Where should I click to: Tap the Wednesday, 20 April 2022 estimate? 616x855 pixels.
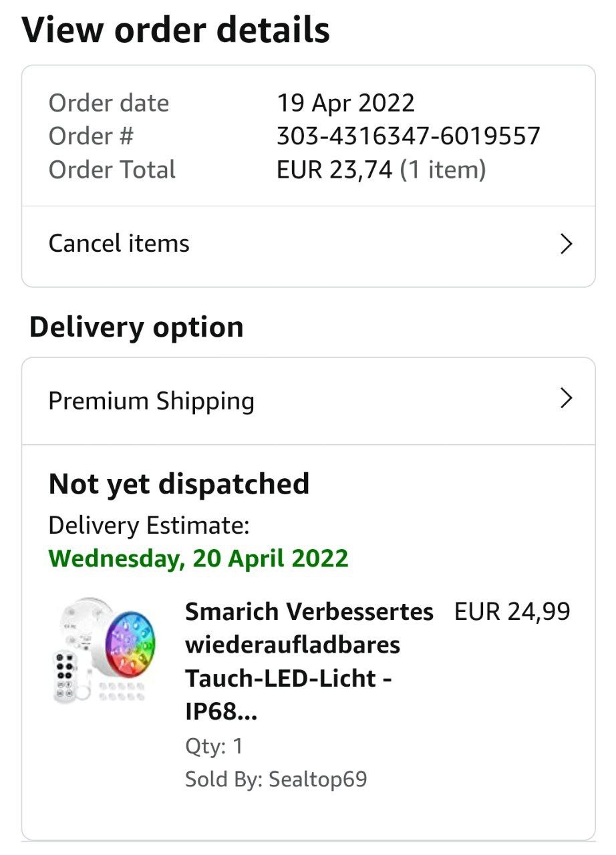pos(198,558)
